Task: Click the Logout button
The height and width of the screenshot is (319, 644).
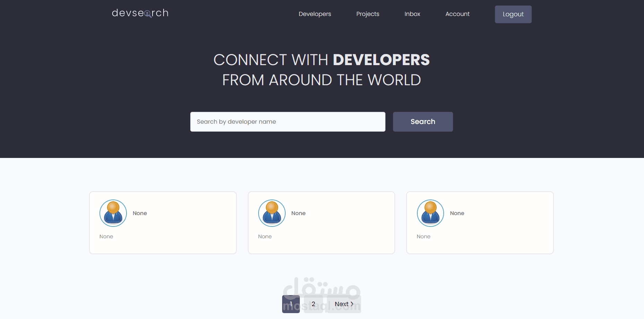Action: (x=513, y=14)
